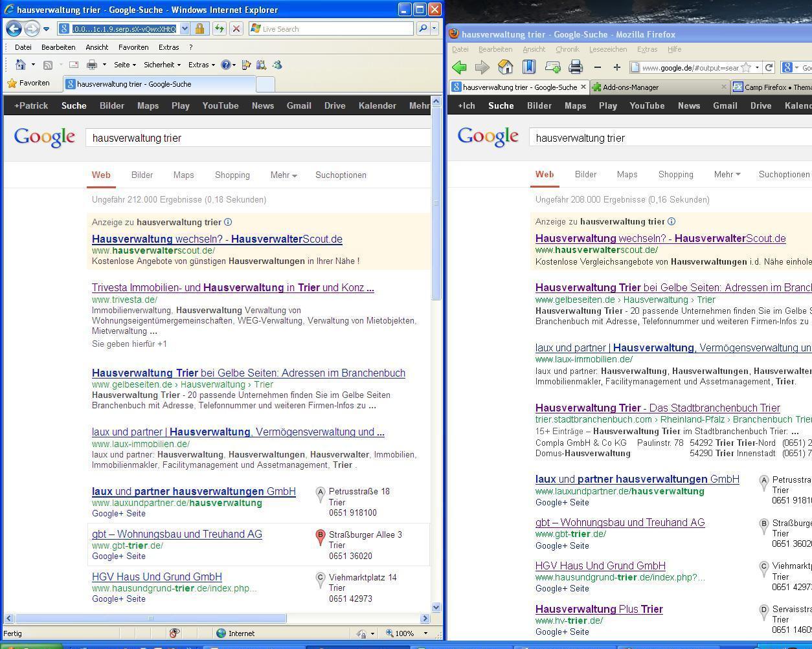The image size is (812, 649).
Task: Open the Favoriten menu in Internet Explorer
Action: [133, 47]
